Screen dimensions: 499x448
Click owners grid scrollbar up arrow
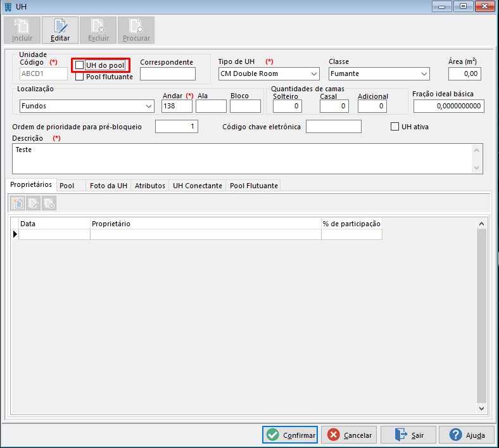click(x=481, y=224)
